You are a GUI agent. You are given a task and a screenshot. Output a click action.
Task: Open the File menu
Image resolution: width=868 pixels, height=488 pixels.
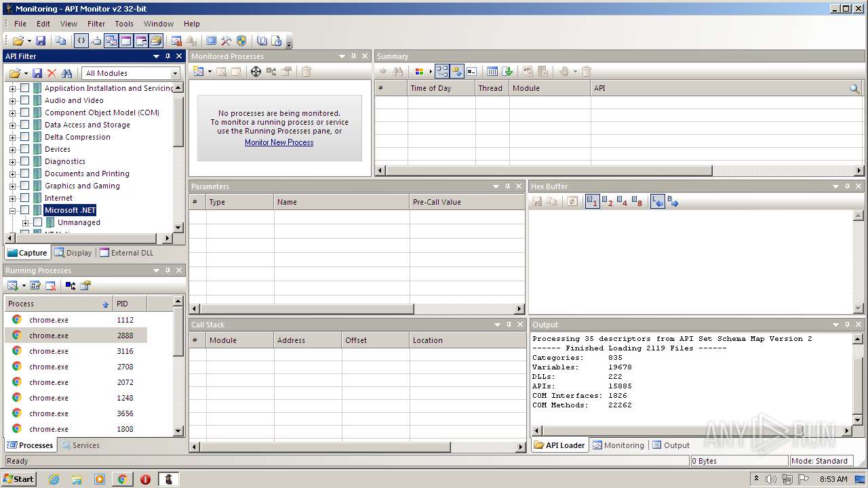click(20, 24)
